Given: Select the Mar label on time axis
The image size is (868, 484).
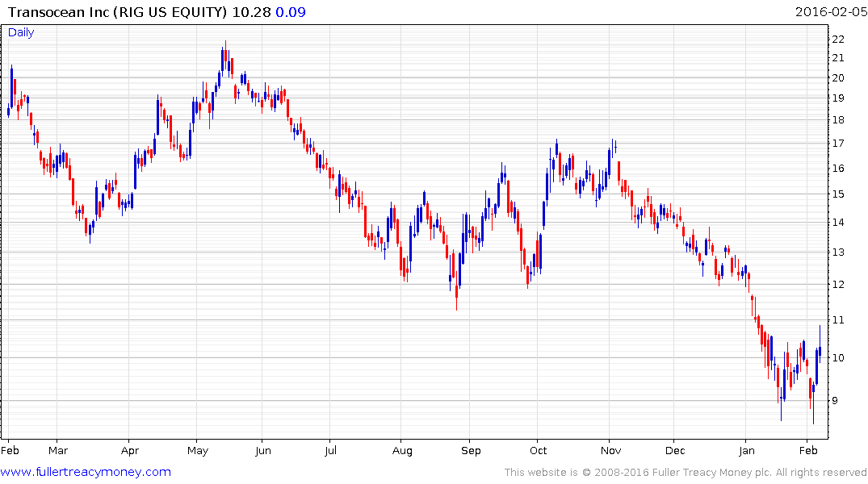Looking at the screenshot, I should coord(57,450).
